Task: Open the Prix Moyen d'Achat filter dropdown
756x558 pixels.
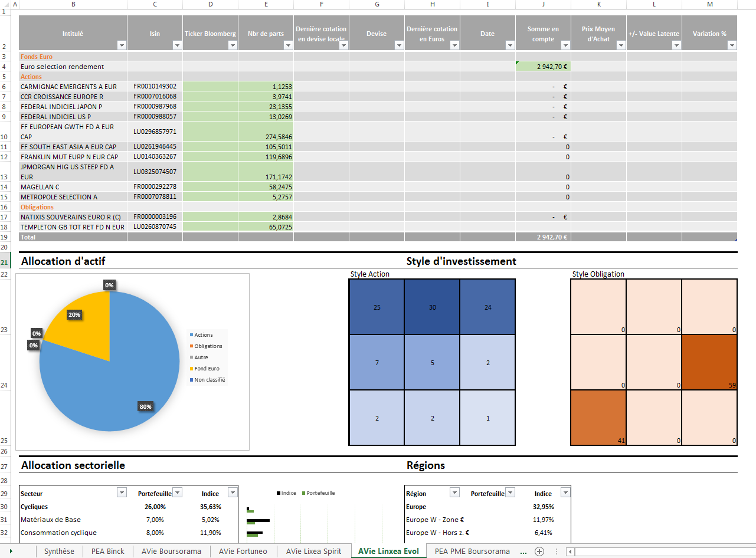Action: 621,45
